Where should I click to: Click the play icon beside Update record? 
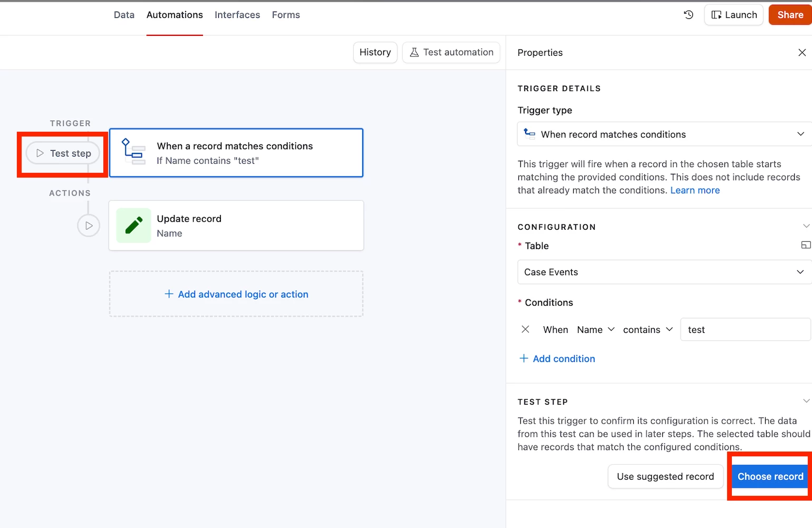pyautogui.click(x=89, y=226)
